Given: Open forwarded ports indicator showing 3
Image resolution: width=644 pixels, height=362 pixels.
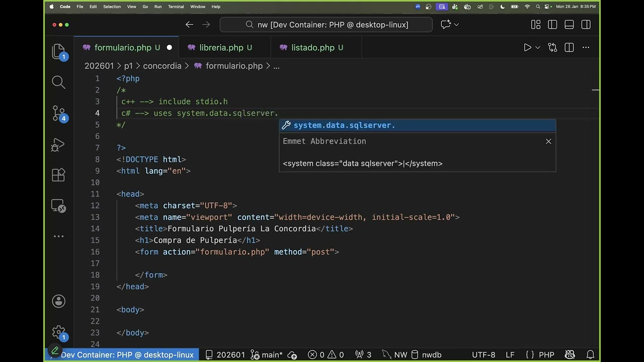Looking at the screenshot, I should (x=363, y=354).
